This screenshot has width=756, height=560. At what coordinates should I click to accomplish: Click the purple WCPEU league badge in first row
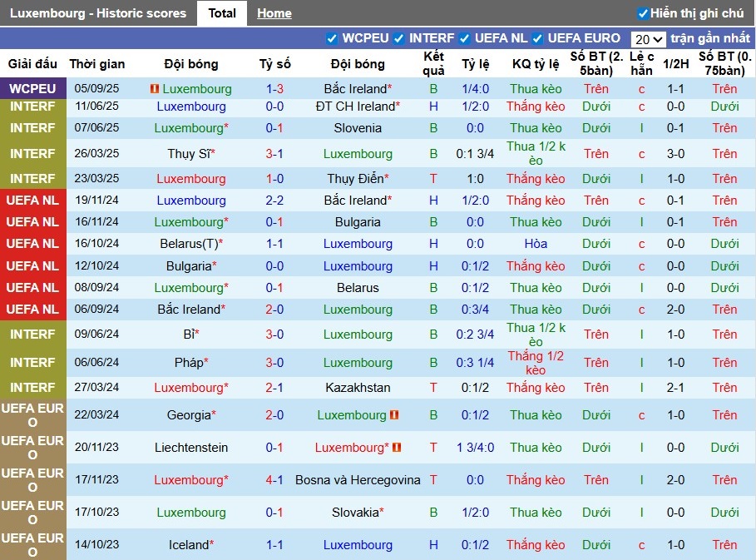[33, 89]
